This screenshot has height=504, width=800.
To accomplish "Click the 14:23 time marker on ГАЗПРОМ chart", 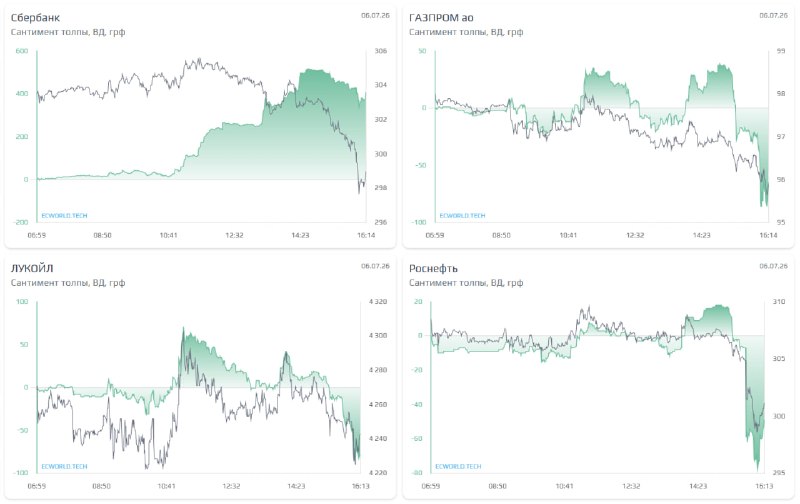I will 702,235.
